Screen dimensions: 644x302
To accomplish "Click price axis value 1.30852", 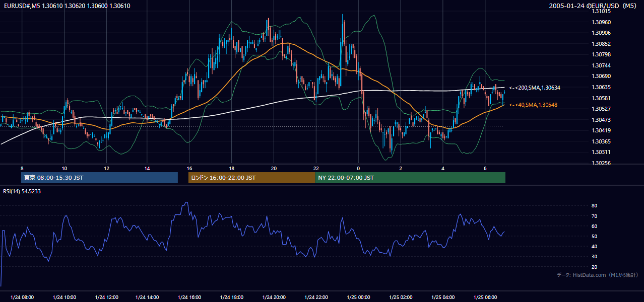I will (x=601, y=44).
